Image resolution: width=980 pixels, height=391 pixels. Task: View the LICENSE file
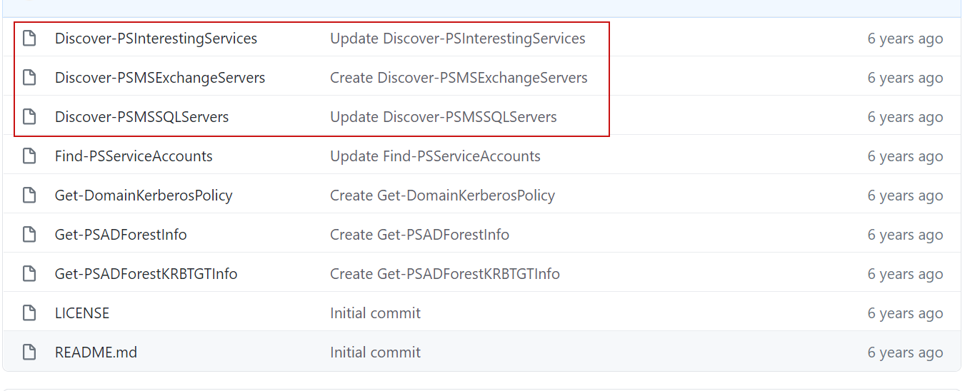click(82, 313)
